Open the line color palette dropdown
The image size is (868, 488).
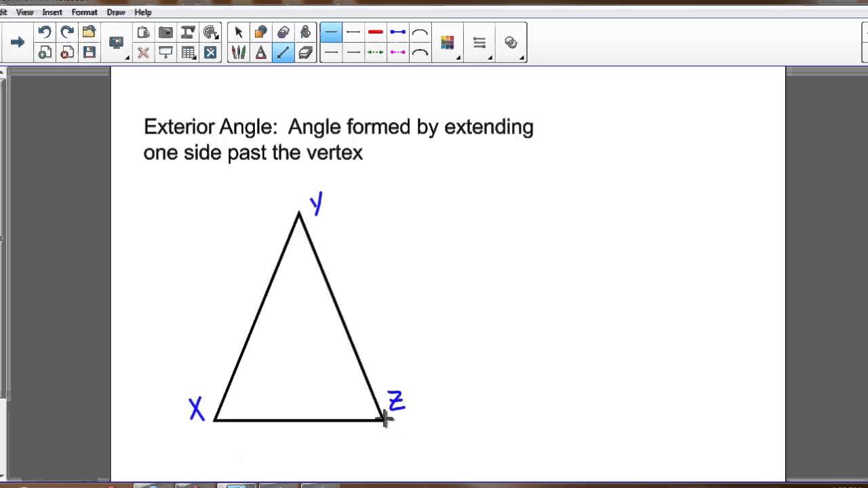click(x=448, y=43)
